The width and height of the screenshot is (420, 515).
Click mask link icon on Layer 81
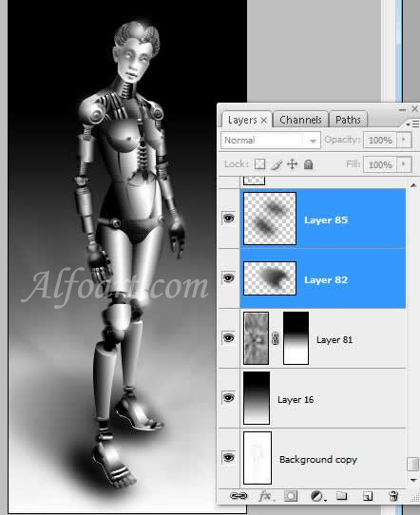coord(276,338)
